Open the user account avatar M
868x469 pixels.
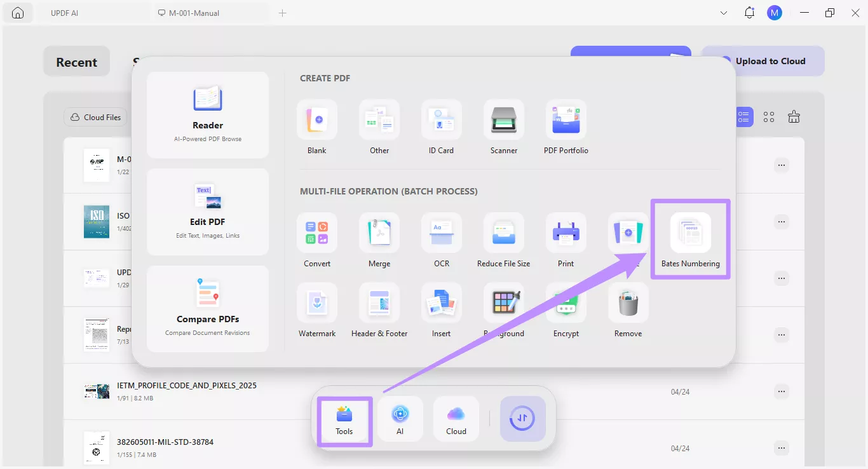pyautogui.click(x=775, y=13)
